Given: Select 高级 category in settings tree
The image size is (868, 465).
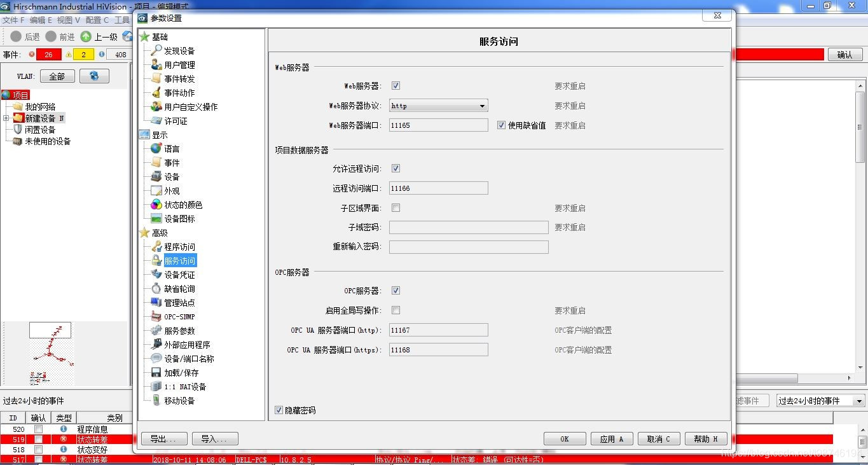Looking at the screenshot, I should pyautogui.click(x=160, y=233).
